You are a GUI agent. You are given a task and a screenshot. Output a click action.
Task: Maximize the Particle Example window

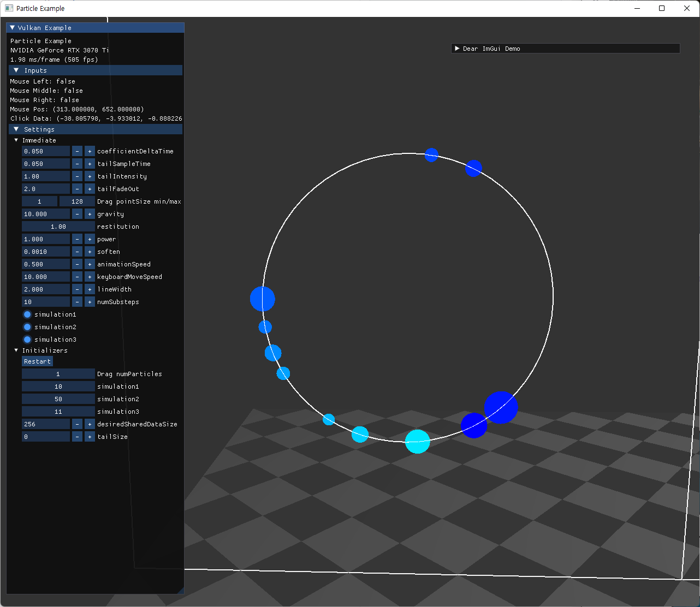[662, 8]
